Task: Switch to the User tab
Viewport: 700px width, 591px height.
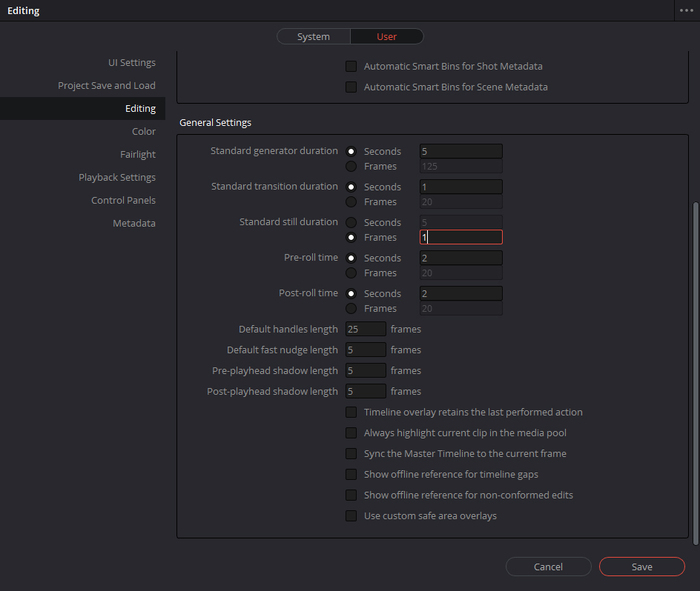Action: click(386, 37)
